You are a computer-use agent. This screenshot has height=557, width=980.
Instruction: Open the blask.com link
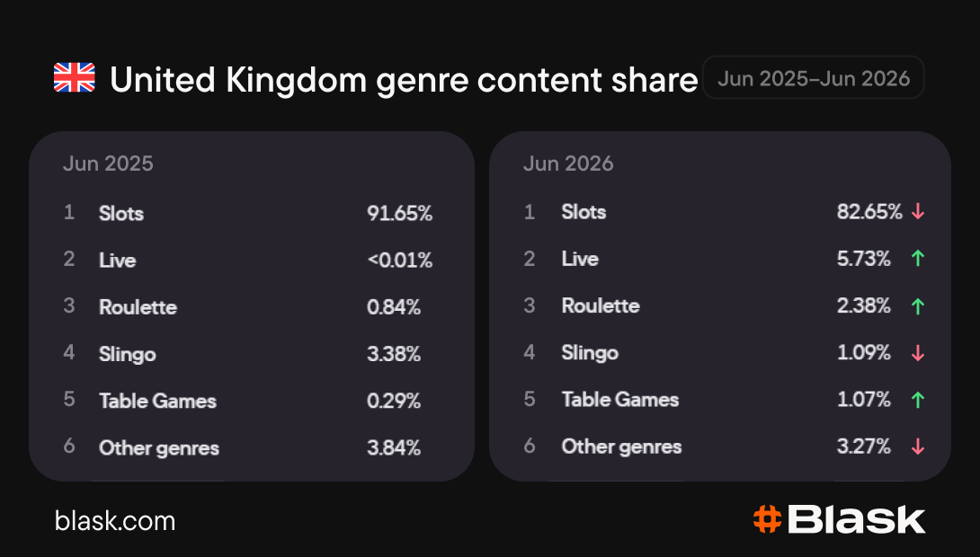115,521
